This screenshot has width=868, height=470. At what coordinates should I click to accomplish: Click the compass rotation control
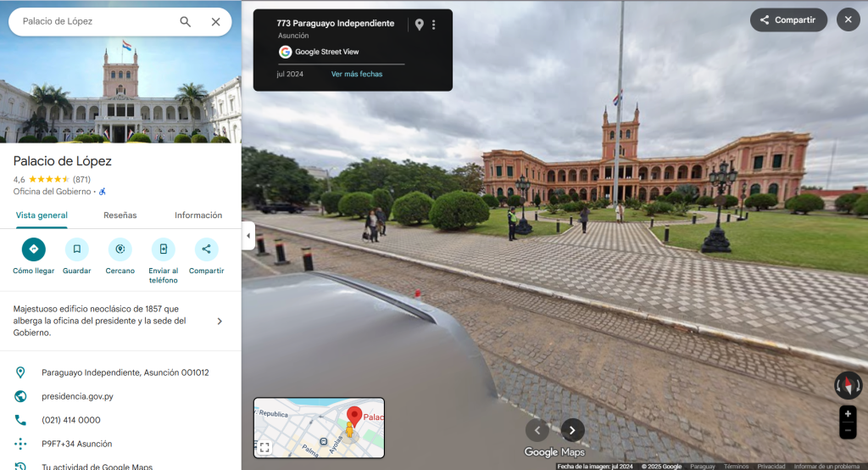[x=848, y=385]
